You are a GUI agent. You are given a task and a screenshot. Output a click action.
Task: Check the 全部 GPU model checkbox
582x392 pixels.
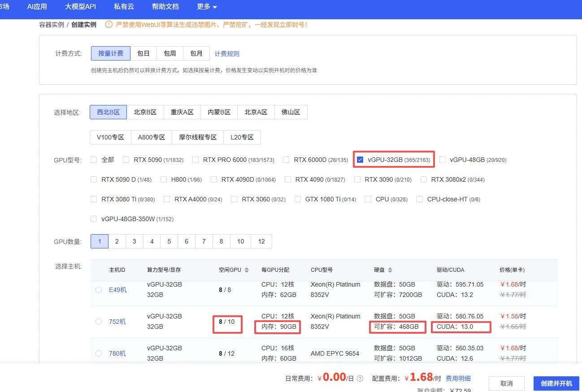(x=94, y=160)
